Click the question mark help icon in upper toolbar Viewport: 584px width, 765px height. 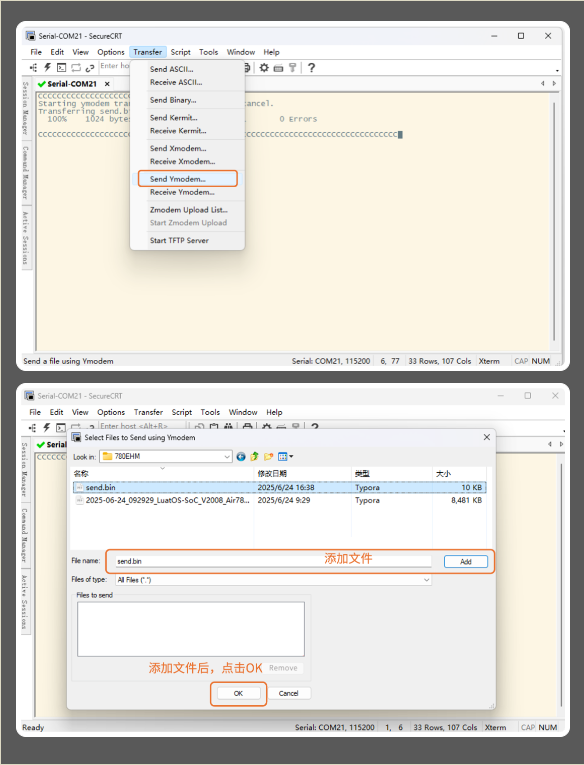click(311, 67)
